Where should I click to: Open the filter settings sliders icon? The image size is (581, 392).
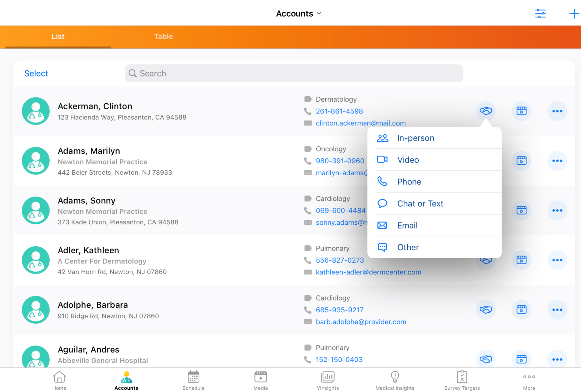pyautogui.click(x=540, y=14)
